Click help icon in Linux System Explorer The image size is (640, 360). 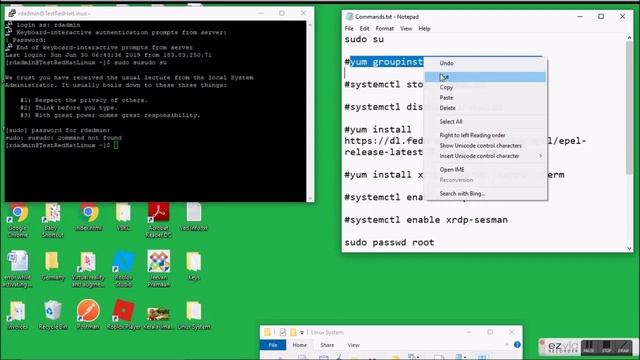(517, 345)
